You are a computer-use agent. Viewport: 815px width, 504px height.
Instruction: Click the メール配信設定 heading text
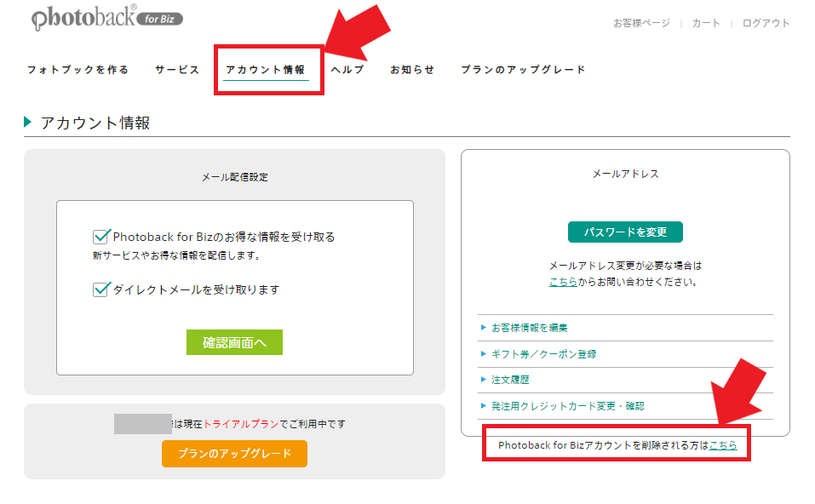pos(234,177)
